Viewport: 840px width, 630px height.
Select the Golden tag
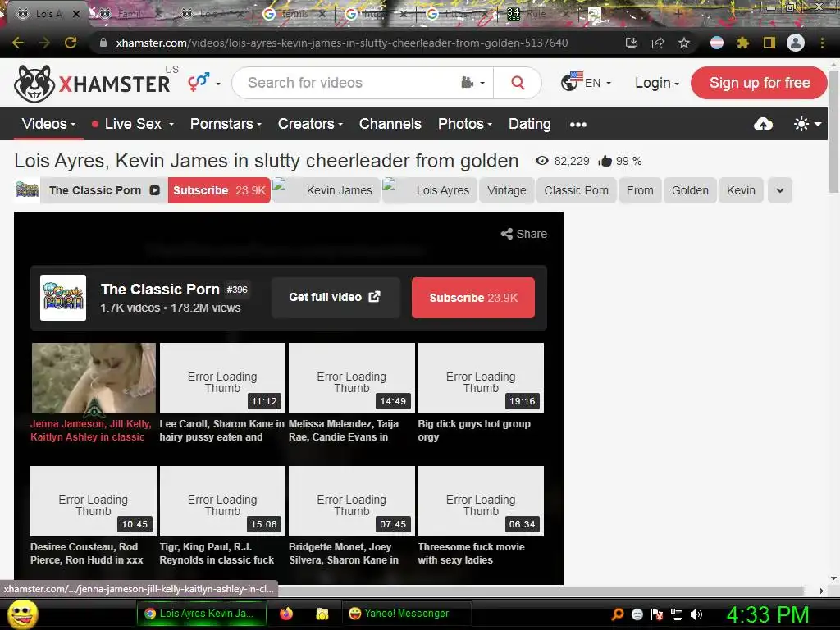[690, 190]
